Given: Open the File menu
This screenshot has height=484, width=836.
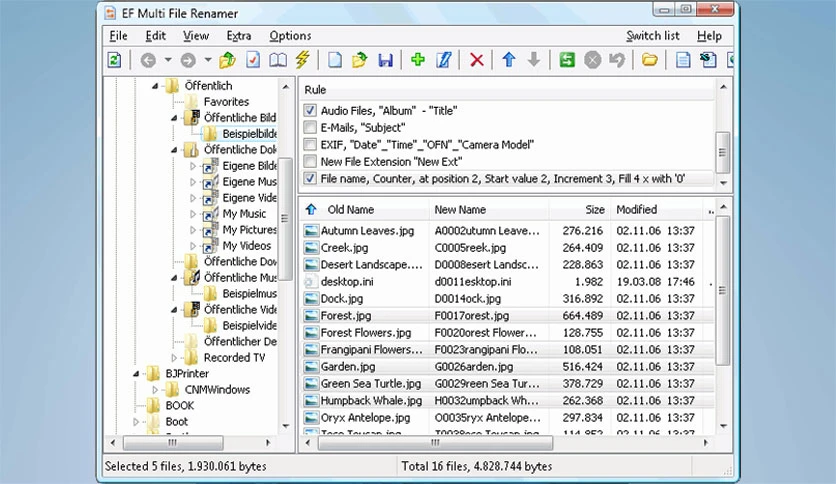Looking at the screenshot, I should click(x=118, y=36).
